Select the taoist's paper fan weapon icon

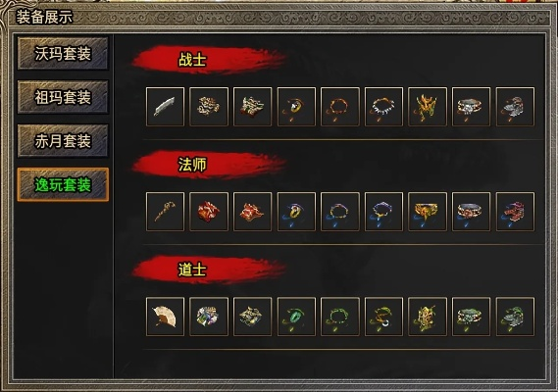tap(165, 317)
